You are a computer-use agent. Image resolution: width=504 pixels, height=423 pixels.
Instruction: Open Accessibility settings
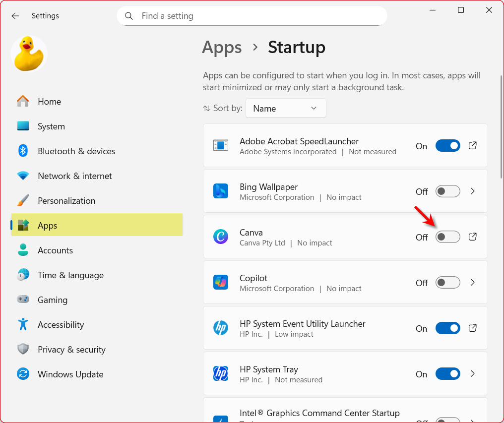[x=97, y=324]
